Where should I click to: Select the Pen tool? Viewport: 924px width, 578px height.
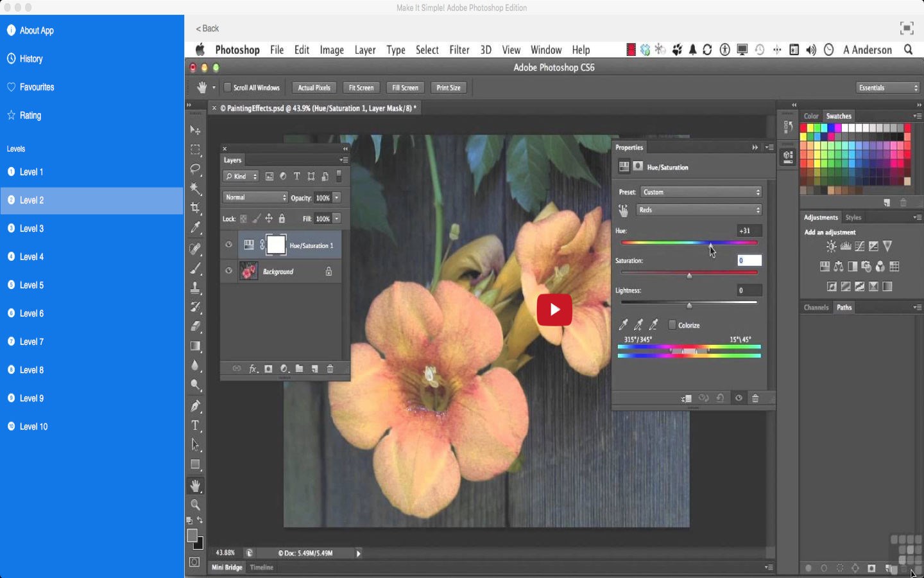click(196, 406)
